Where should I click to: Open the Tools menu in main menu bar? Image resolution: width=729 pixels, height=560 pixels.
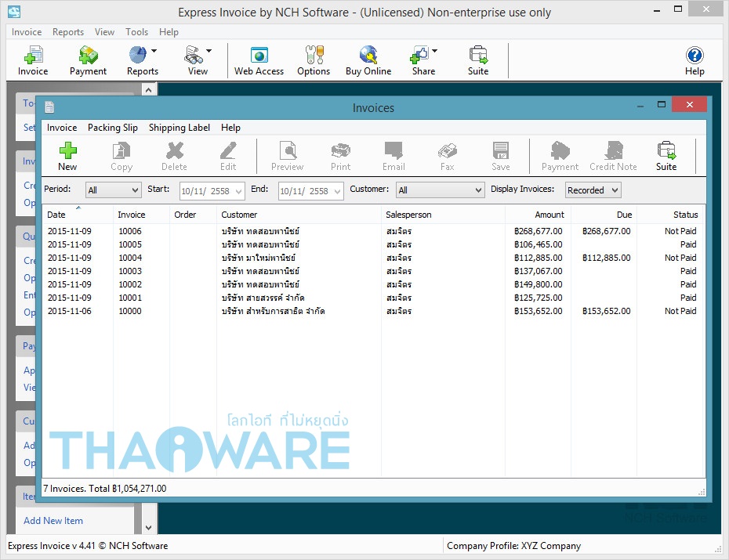[136, 32]
